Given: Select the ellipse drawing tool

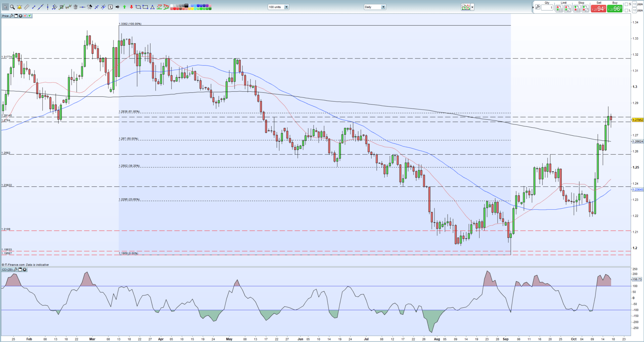Looking at the screenshot, I should pyautogui.click(x=138, y=7).
